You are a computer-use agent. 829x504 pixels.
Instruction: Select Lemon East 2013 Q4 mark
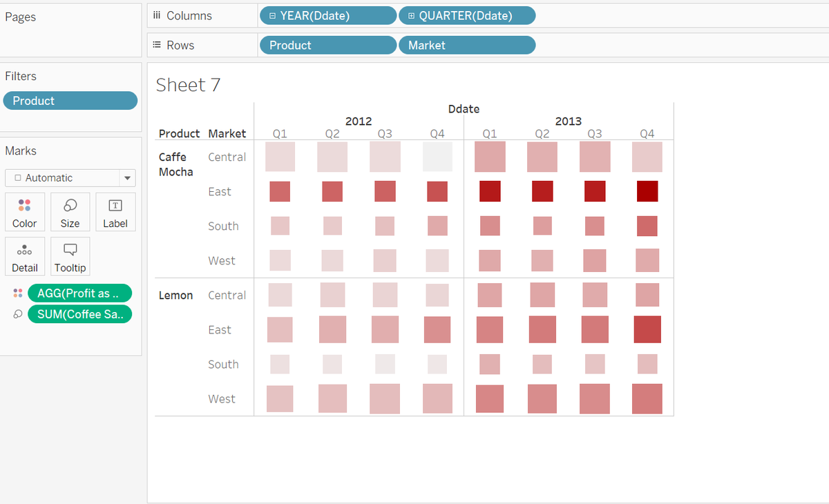tap(647, 329)
